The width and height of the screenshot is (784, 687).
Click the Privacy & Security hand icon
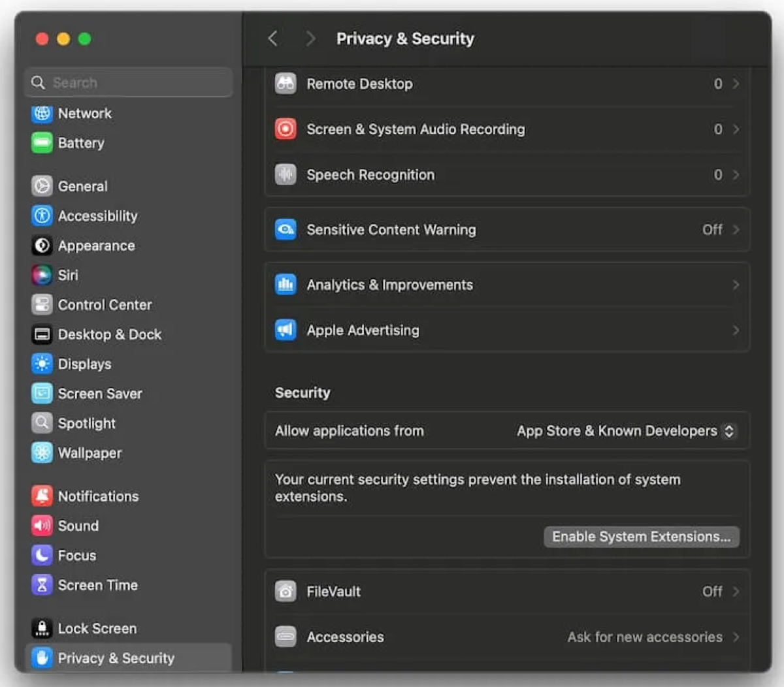coord(42,658)
